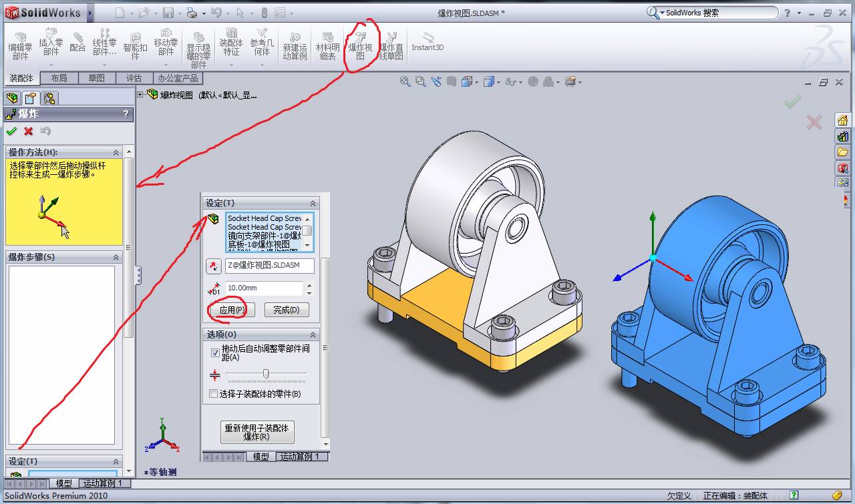Open the ConfigurationManager tab icon
Viewport: 855px width, 504px height.
pyautogui.click(x=49, y=98)
